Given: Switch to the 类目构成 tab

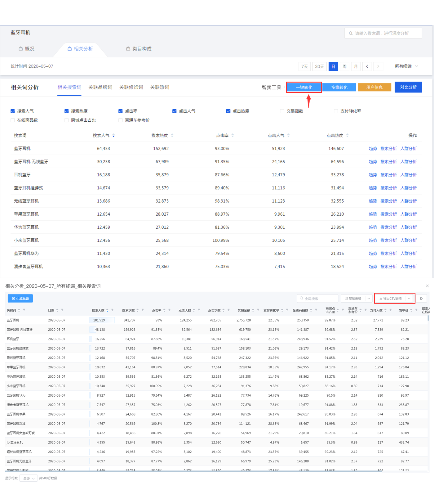Looking at the screenshot, I should tap(139, 49).
